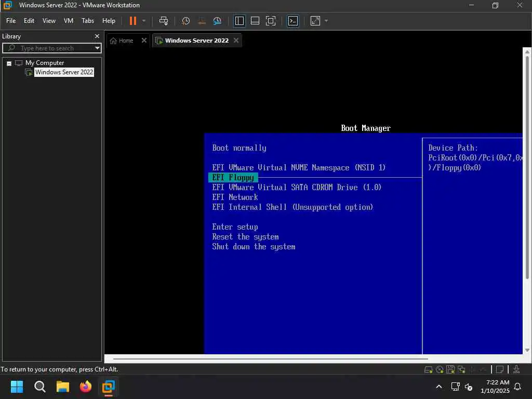Image resolution: width=532 pixels, height=399 pixels.
Task: Select EFI VMware Virtual SATA CDROM Drive
Action: tap(297, 187)
